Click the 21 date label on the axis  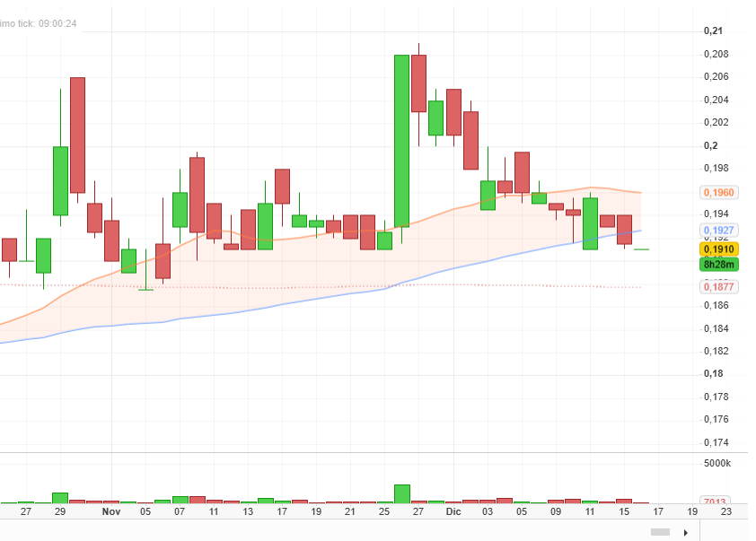pos(350,511)
